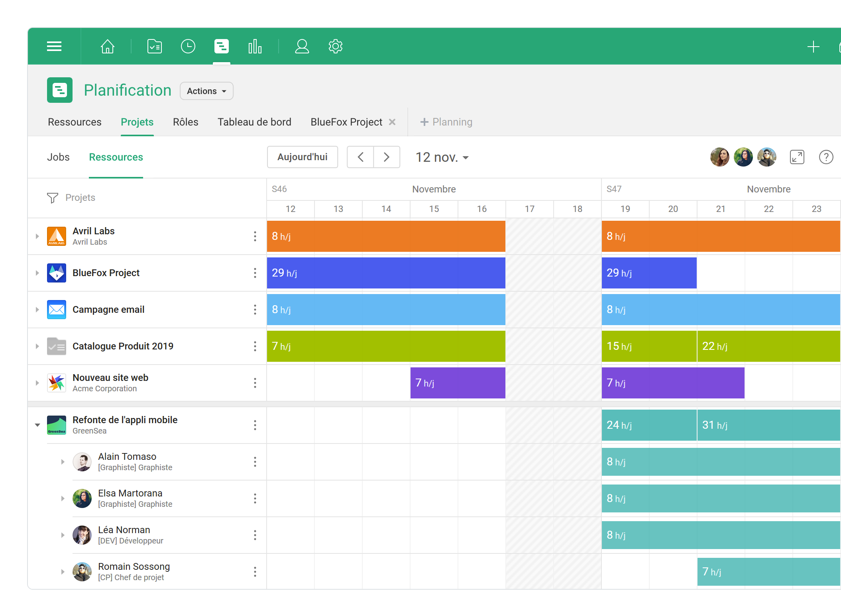
Task: Open Campagne email row options menu
Action: pyautogui.click(x=255, y=310)
